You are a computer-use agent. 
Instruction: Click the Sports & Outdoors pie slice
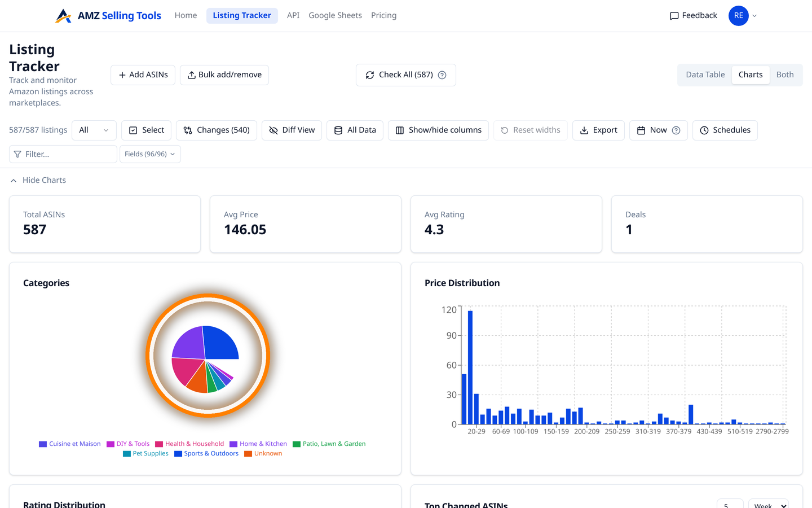point(222,343)
